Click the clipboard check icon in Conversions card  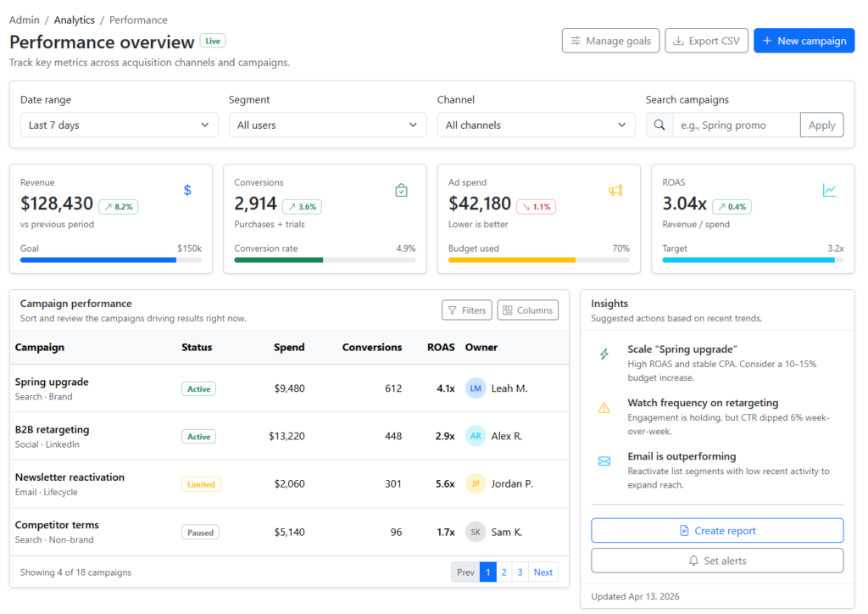(402, 190)
